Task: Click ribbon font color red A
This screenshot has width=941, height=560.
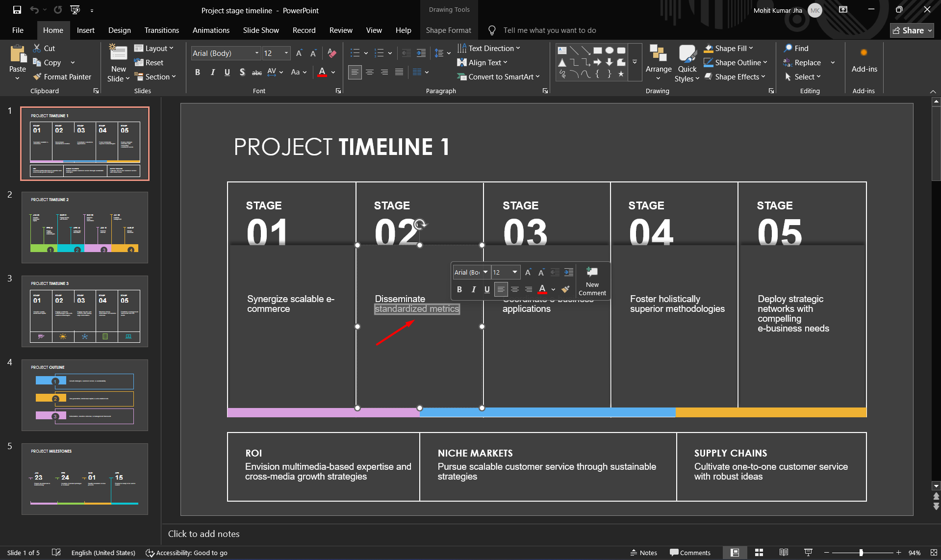Action: [322, 72]
